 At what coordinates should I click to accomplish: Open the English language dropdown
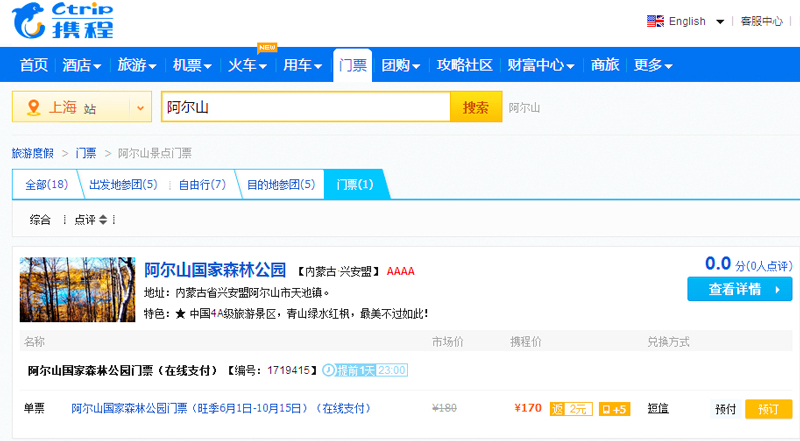pyautogui.click(x=720, y=21)
